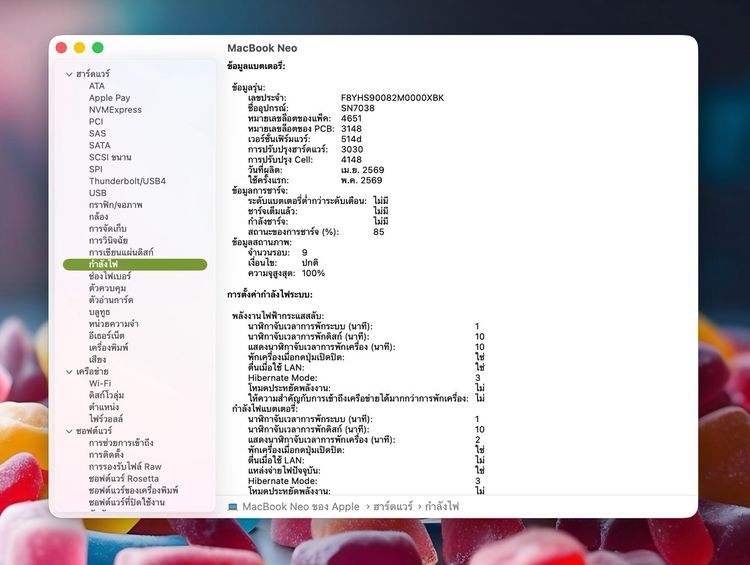This screenshot has height=565, width=750.
Task: Choose the PCI hardware entry
Action: [96, 122]
